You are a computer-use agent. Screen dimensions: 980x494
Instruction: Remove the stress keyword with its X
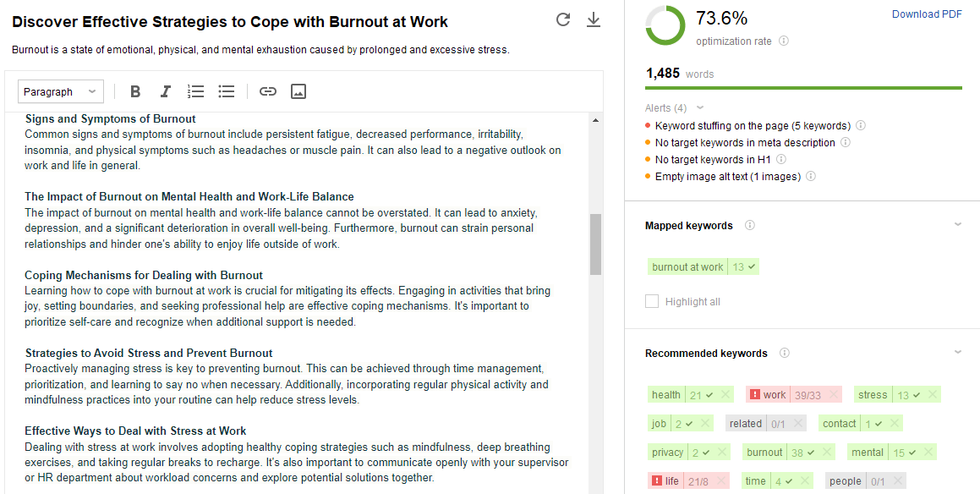coord(932,394)
